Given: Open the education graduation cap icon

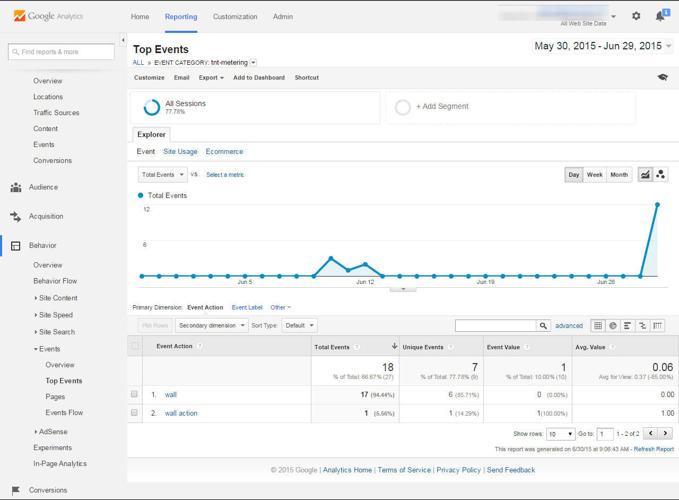Looking at the screenshot, I should [662, 77].
